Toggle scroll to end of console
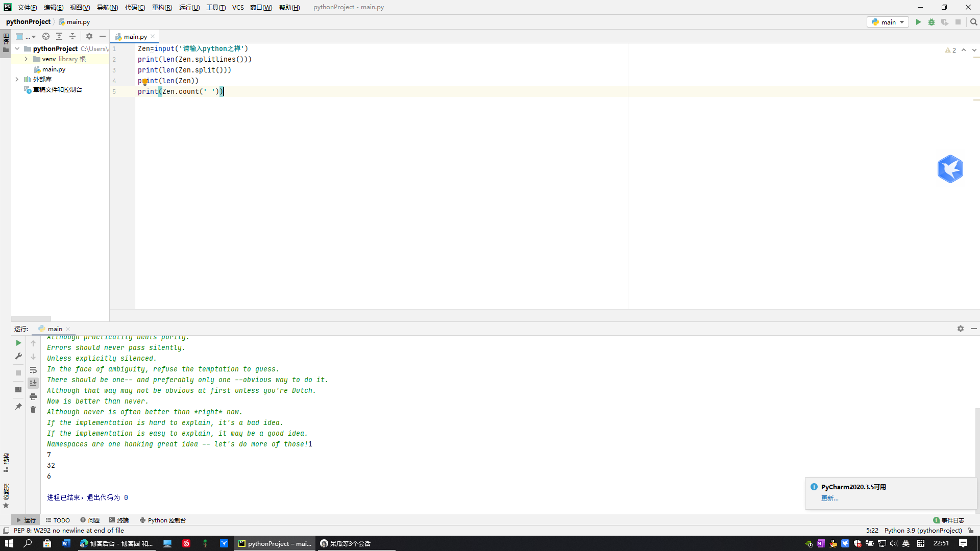This screenshot has height=551, width=980. point(33,383)
